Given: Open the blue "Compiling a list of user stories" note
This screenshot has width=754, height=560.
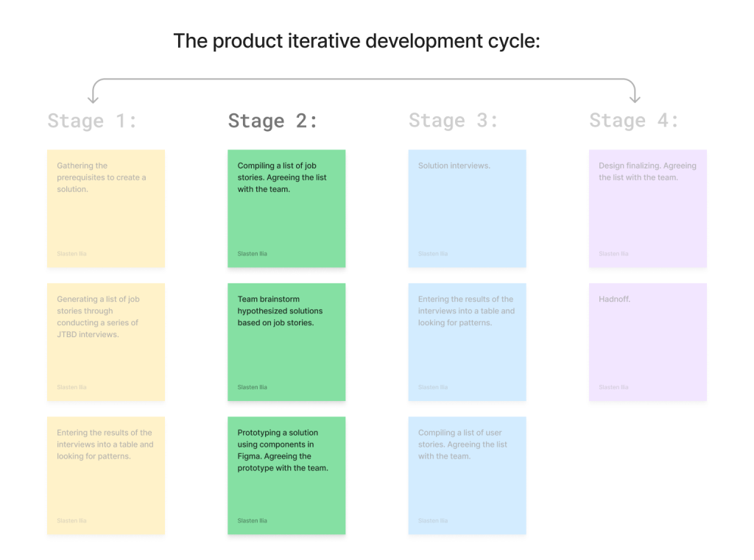Looking at the screenshot, I should coord(468,475).
